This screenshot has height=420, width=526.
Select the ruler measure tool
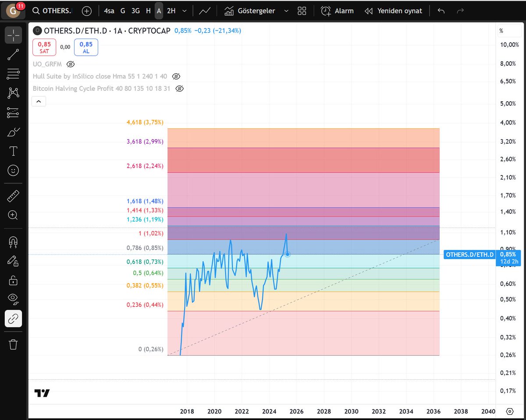tap(13, 196)
